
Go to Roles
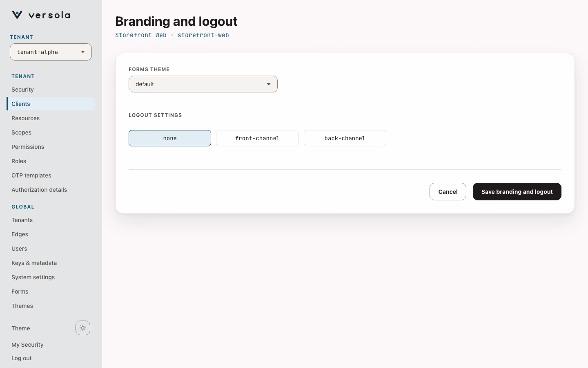51,161
